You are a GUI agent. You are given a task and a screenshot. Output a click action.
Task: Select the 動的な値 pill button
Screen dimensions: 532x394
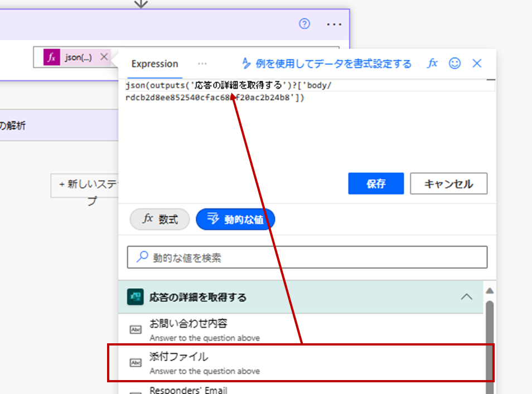pyautogui.click(x=235, y=219)
